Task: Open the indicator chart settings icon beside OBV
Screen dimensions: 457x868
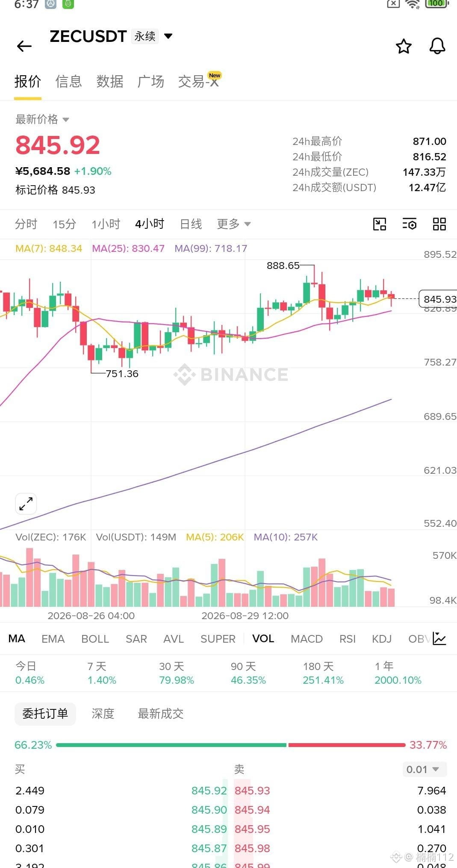Action: click(439, 638)
